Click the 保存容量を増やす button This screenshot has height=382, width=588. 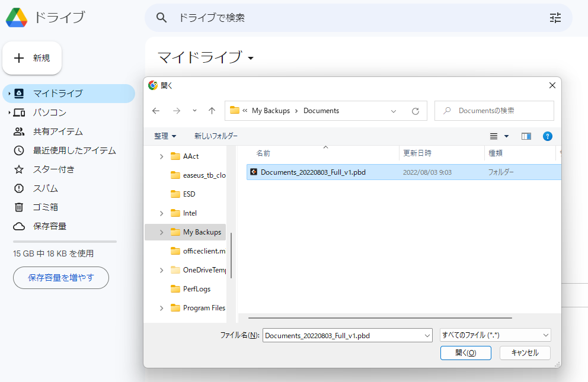pyautogui.click(x=60, y=278)
